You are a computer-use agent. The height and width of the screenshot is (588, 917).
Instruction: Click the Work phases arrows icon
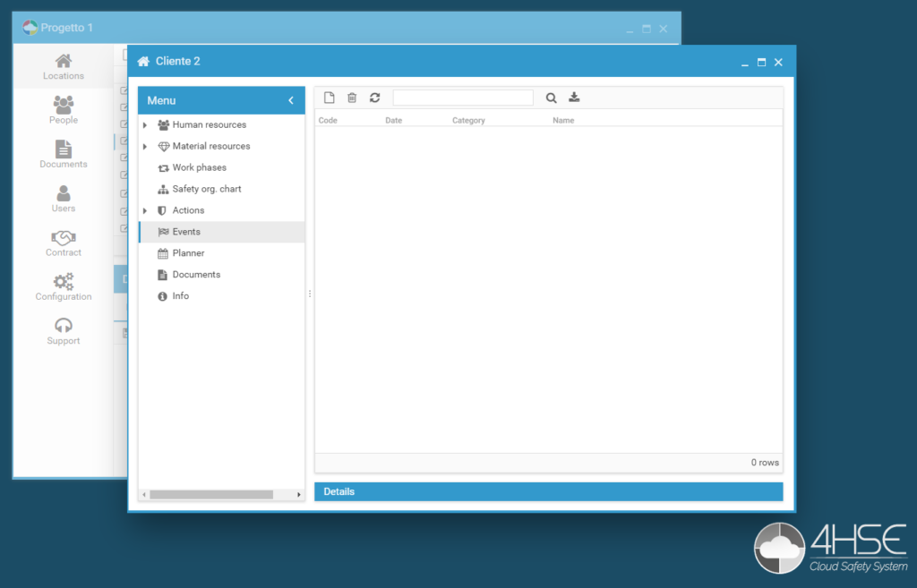[x=163, y=167]
